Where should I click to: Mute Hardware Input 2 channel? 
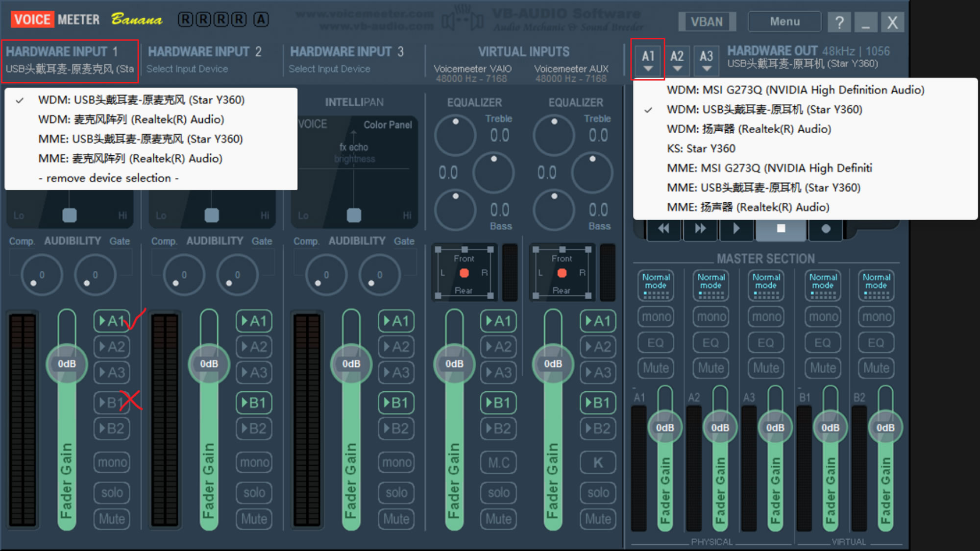[254, 519]
